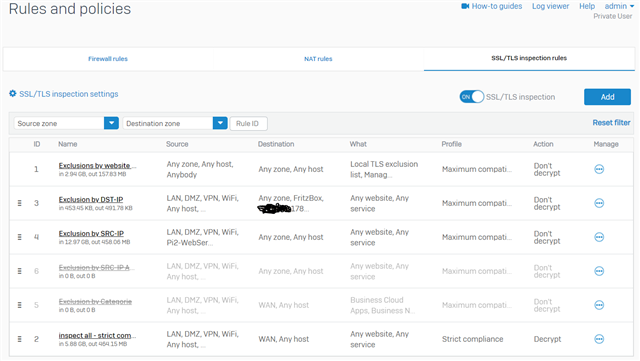The height and width of the screenshot is (361, 640).
Task: Click the Action column header
Action: pyautogui.click(x=543, y=144)
